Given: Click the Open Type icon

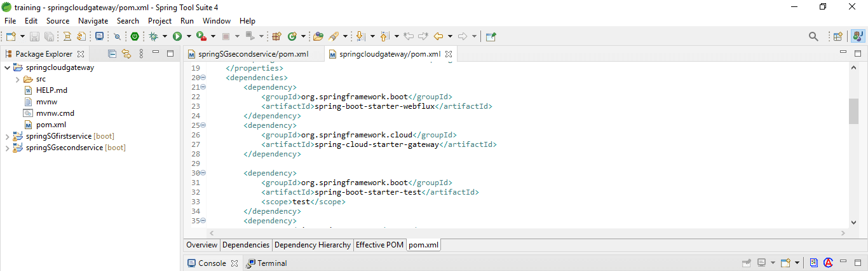Looking at the screenshot, I should click(x=318, y=36).
